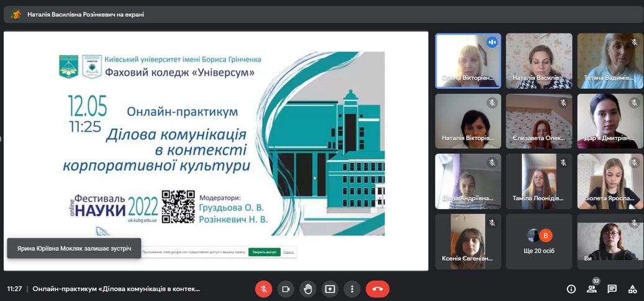Viewport: 644px width, 301px height.
Task: Click the meeting title 'Онлайн-практикум «Ділова комунікація...'
Action: click(116, 289)
